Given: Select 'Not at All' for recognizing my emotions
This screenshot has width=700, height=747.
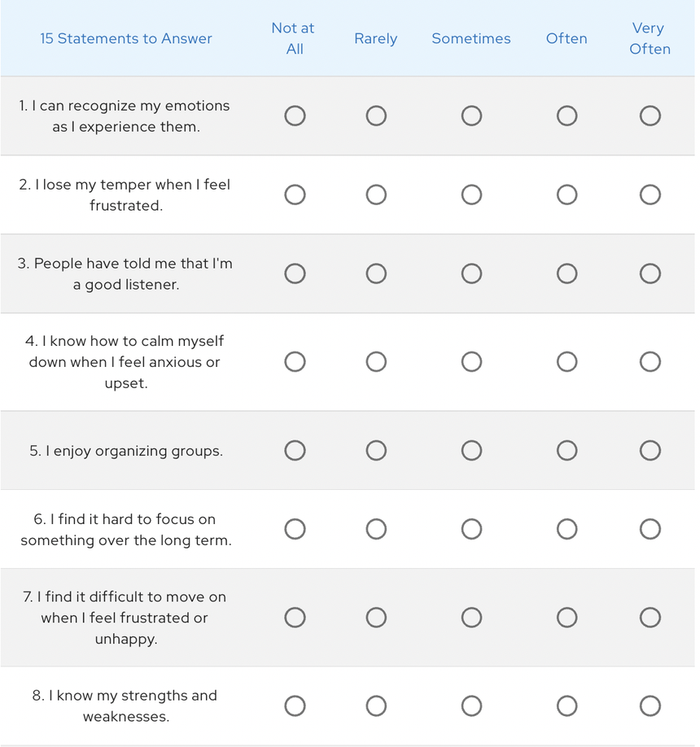Looking at the screenshot, I should tap(295, 116).
